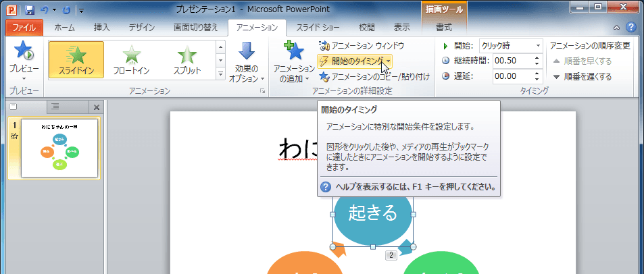The image size is (644, 274).
Task: Open the スライド ショー tab
Action: click(x=318, y=28)
